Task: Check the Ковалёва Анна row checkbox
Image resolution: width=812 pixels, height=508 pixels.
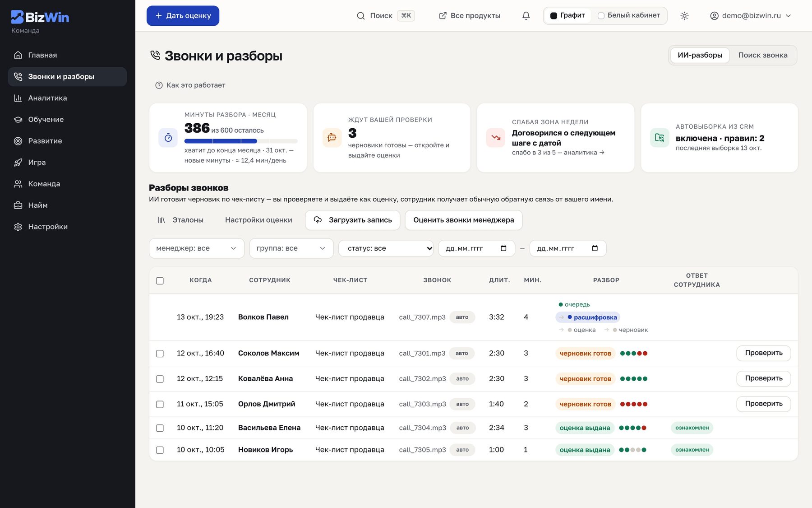Action: click(160, 379)
